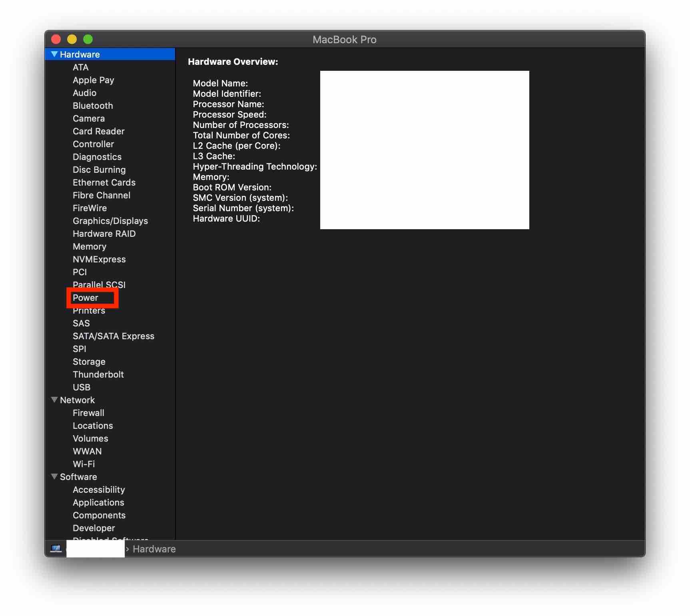Image resolution: width=690 pixels, height=616 pixels.
Task: Click the MacBook Pro window title
Action: coord(345,39)
